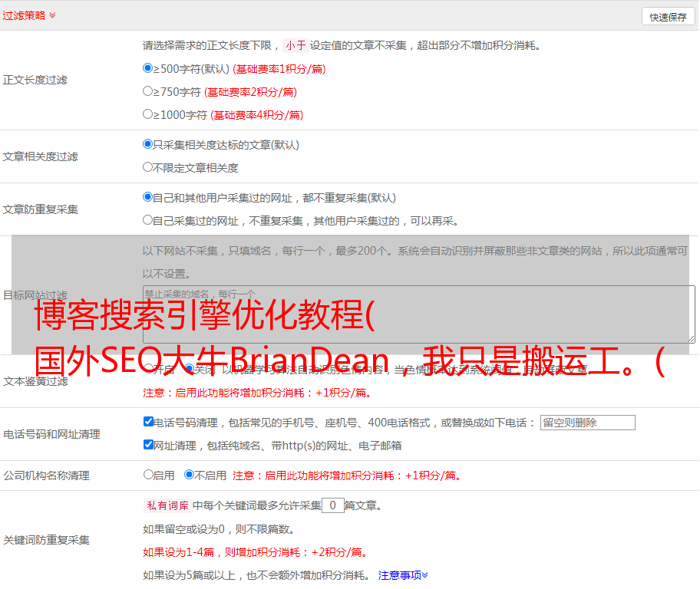This screenshot has height=589, width=700.
Task: Click the (基础费率2积分/篇) red text
Action: point(250,92)
